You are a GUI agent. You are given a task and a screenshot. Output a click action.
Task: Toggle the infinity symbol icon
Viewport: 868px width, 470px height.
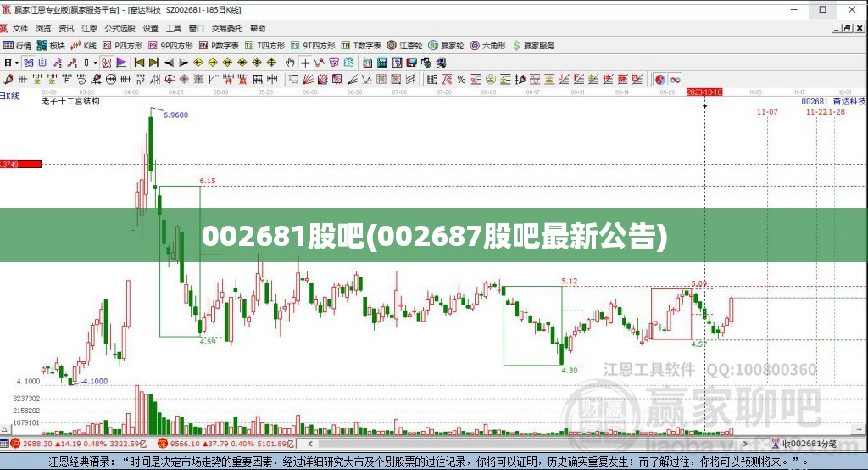click(x=675, y=79)
